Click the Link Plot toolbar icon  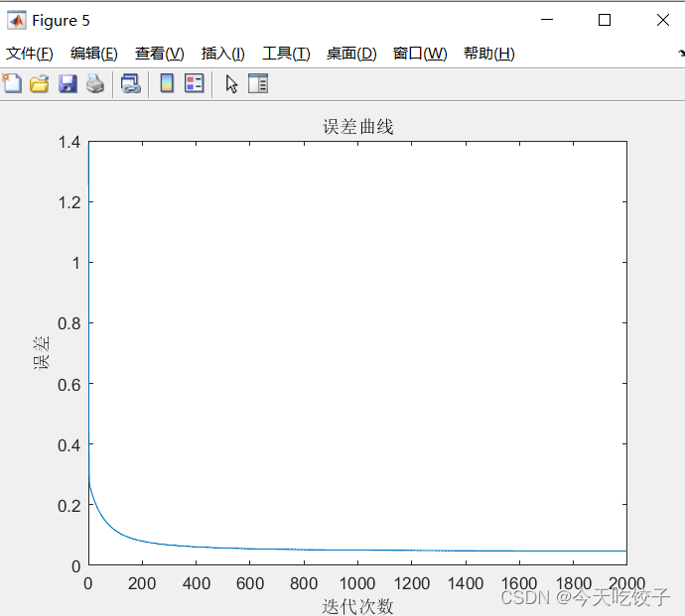click(131, 83)
